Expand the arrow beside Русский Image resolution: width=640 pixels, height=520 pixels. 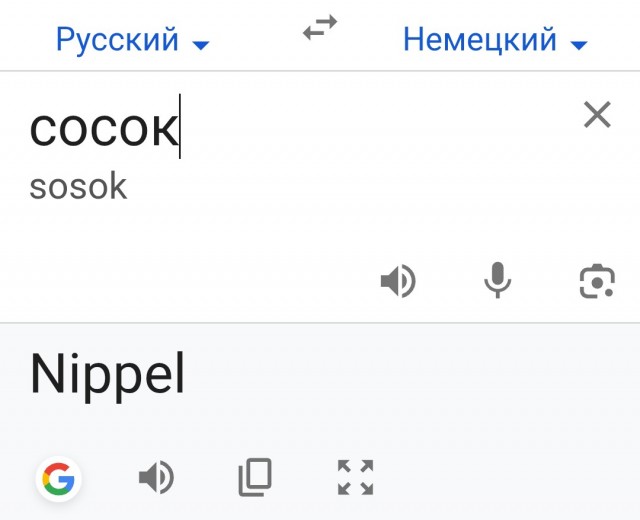pyautogui.click(x=201, y=44)
